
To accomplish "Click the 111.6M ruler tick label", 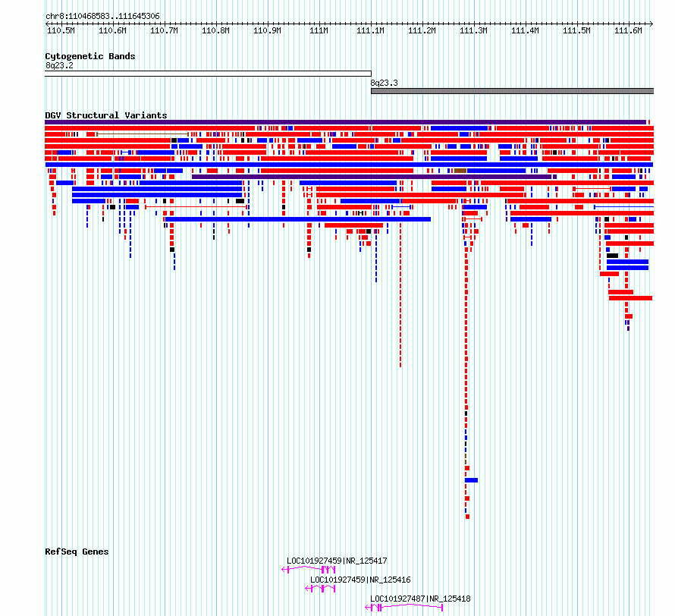I will [629, 30].
